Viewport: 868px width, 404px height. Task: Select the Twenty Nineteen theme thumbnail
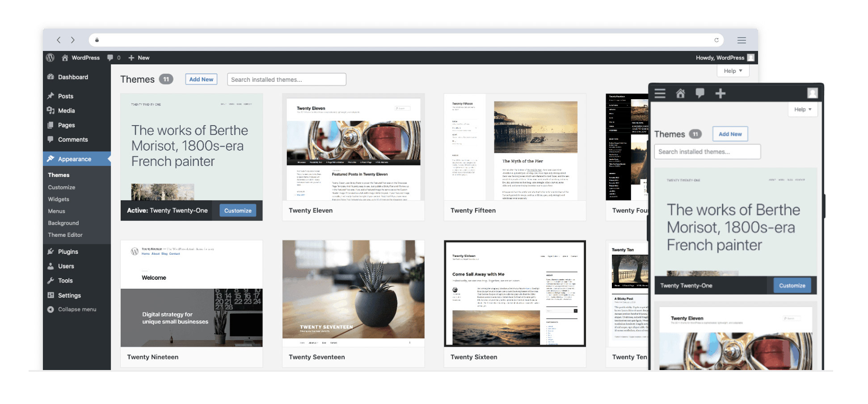coord(191,294)
